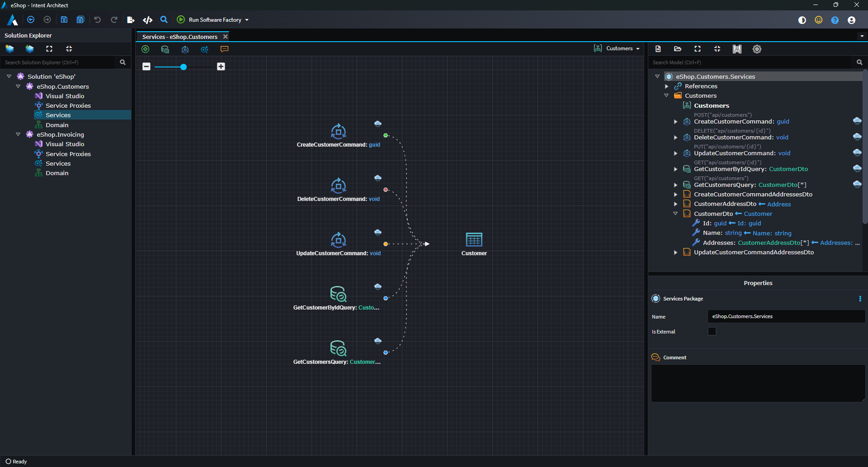Click the global search magnifier icon
The width and height of the screenshot is (868, 467).
164,20
